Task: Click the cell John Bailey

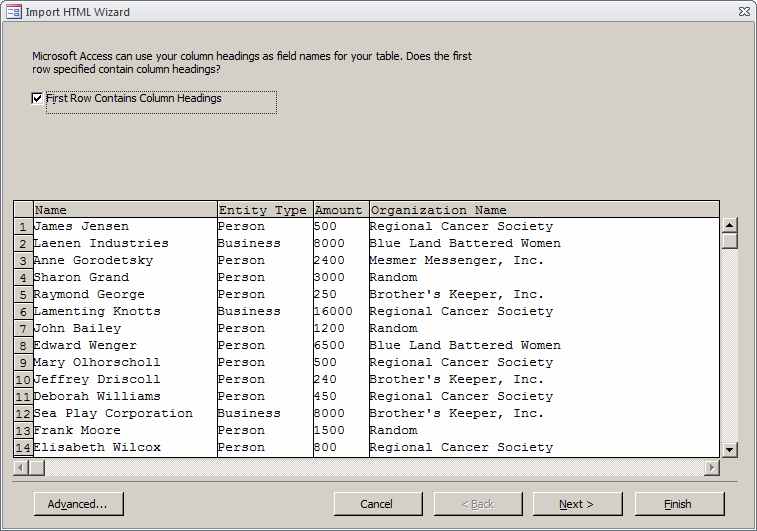Action: (x=125, y=329)
